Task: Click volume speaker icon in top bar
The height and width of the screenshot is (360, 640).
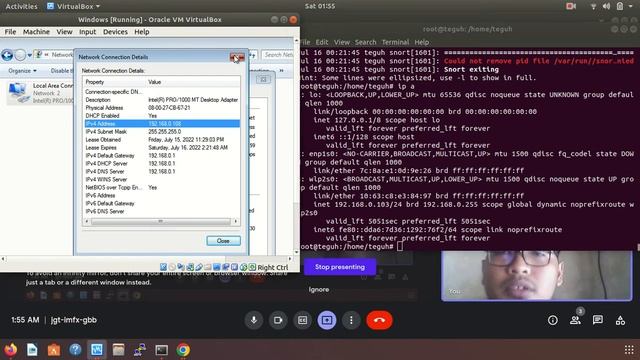Action: 607,6
